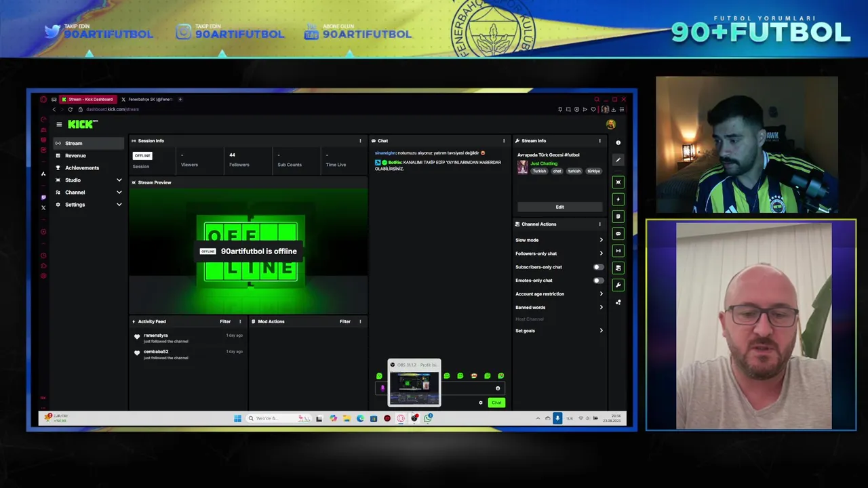Toggle the session info broadcast widget icon
868x488 pixels.
618,251
